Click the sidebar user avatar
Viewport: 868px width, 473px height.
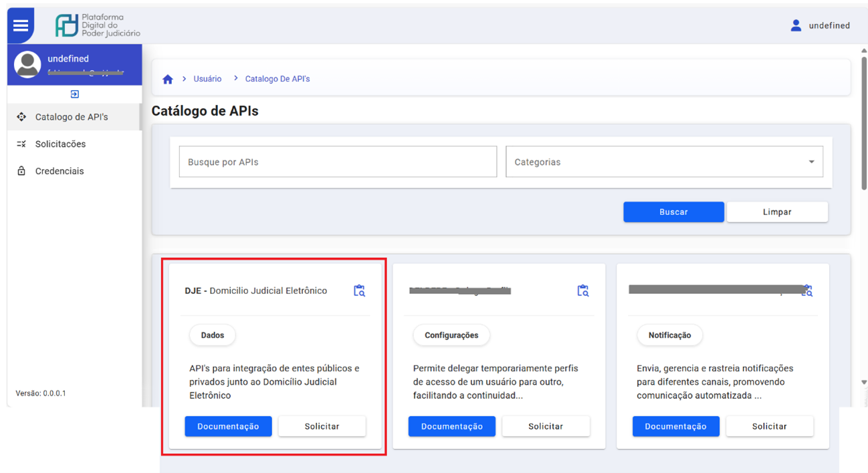tap(27, 65)
